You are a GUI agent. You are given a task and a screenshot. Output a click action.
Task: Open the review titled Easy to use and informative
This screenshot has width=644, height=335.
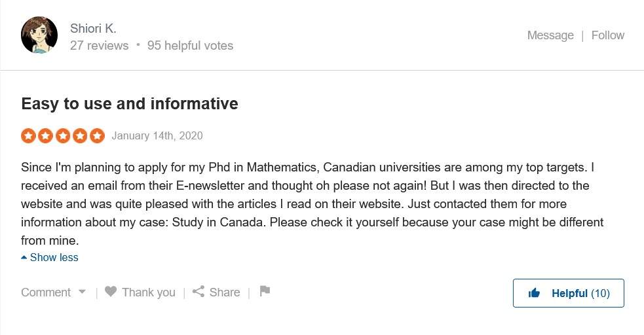130,104
